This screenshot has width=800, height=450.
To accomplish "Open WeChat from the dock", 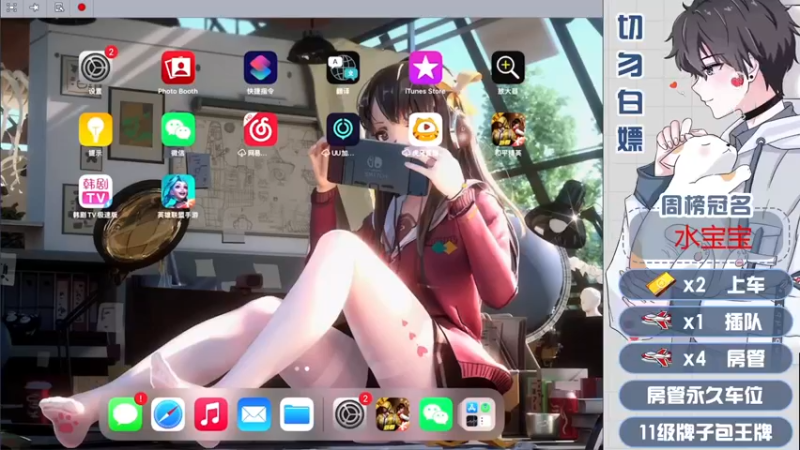I will pos(435,414).
